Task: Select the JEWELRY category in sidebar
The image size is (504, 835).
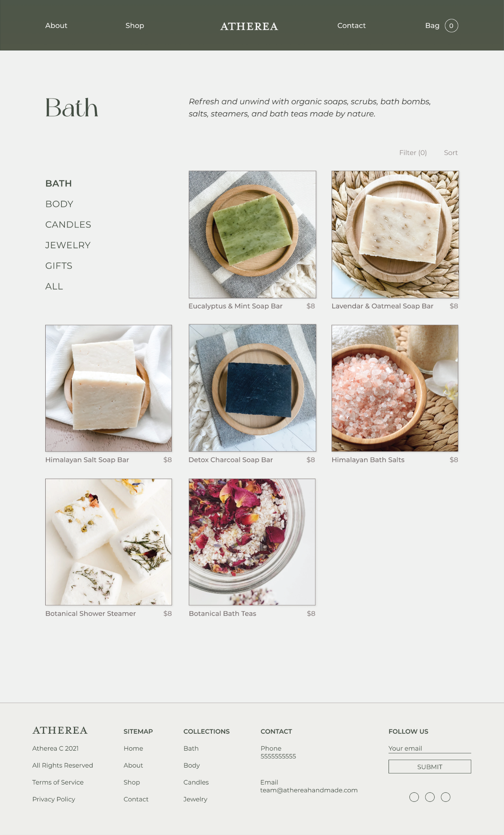Action: (x=68, y=245)
